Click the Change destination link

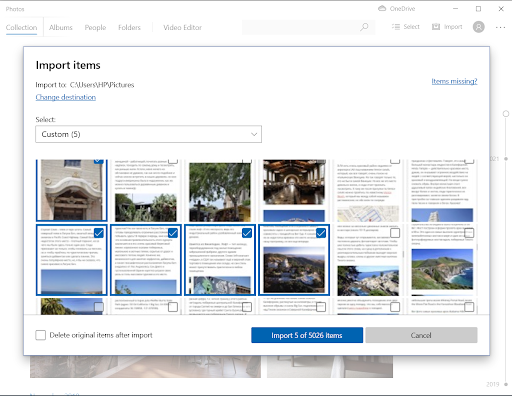(x=66, y=97)
